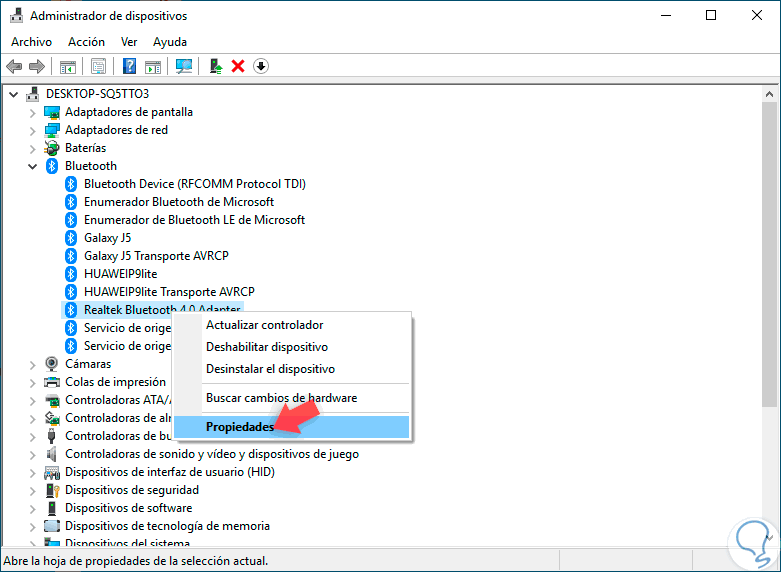Click the Dispositivos de tecnología de memoria icon
Screen dimensions: 781x572
point(52,526)
